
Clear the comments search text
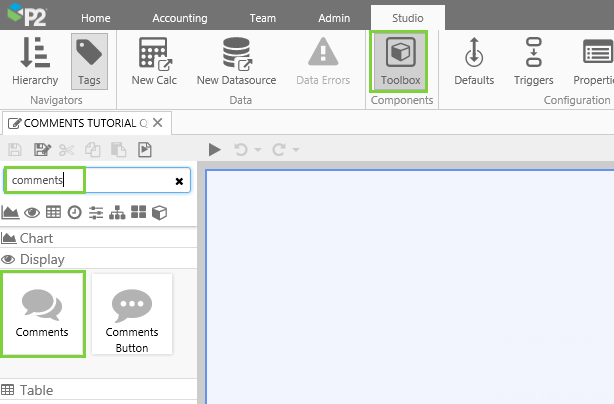pos(179,181)
